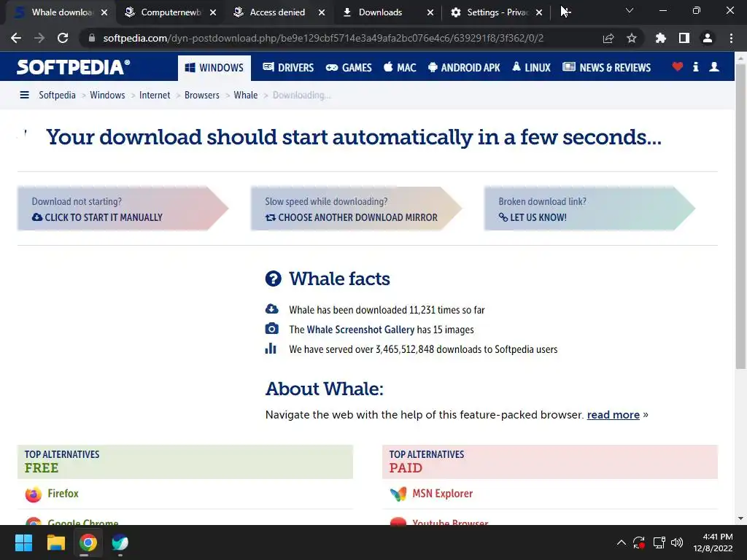
Task: Open MSN Explorer from paid alternatives
Action: pyautogui.click(x=443, y=494)
